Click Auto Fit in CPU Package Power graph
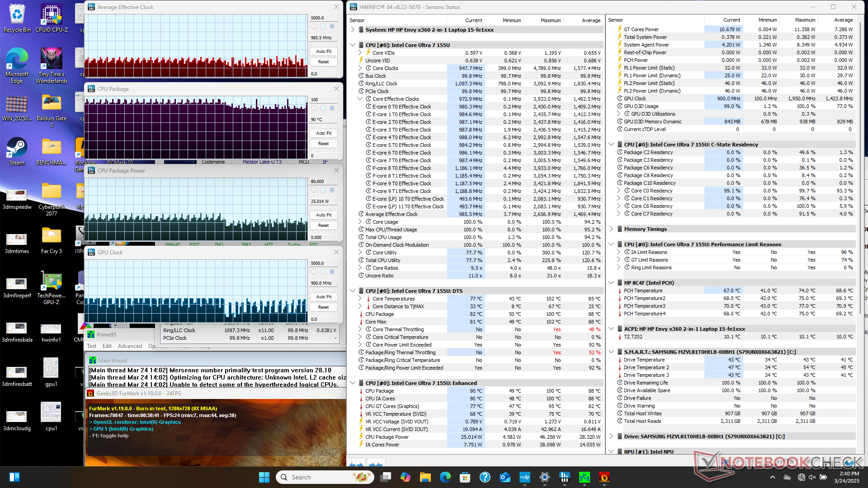The height and width of the screenshot is (488, 868). 324,215
